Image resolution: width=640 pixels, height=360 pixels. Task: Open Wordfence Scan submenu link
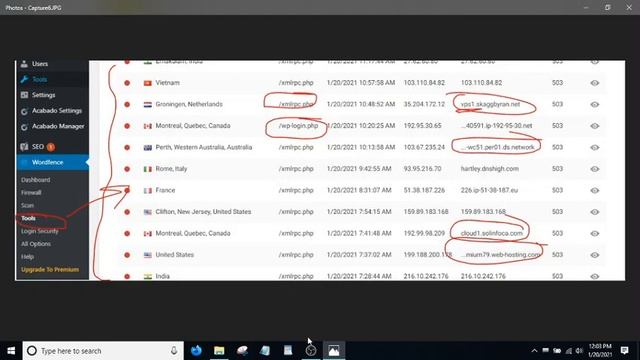pos(27,205)
